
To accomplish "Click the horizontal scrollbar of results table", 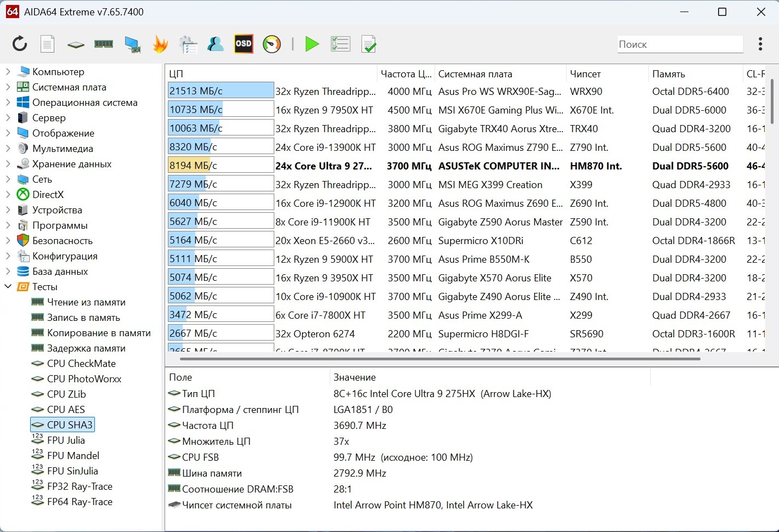I will (439, 359).
